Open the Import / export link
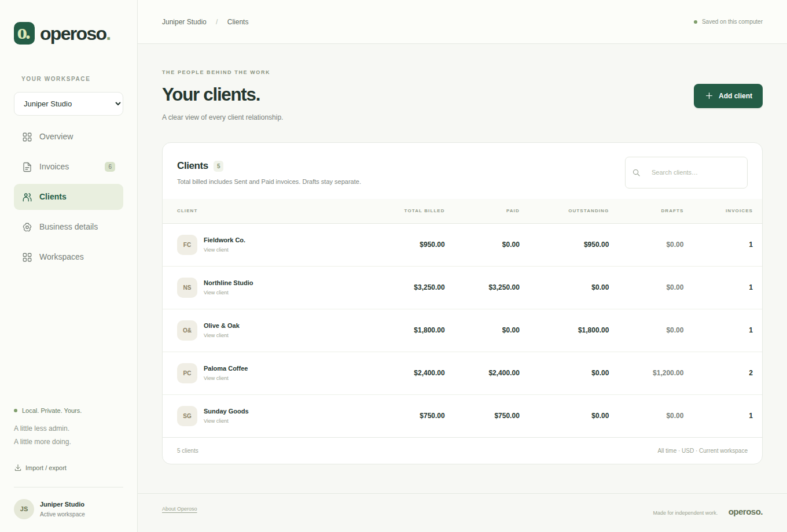This screenshot has width=787, height=532. coord(41,468)
